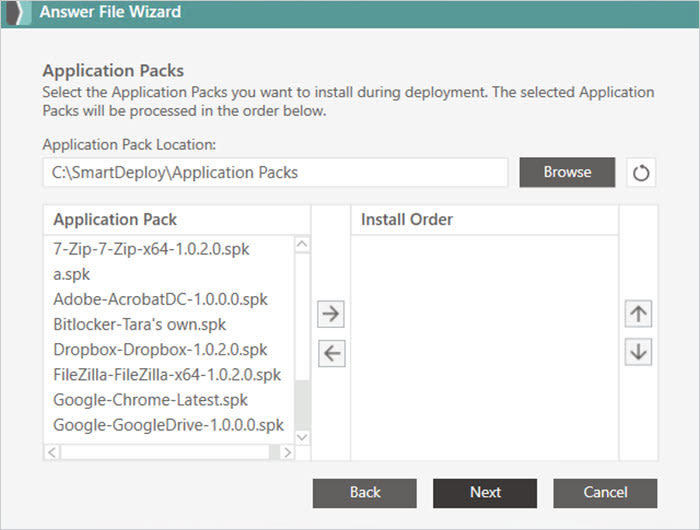Proceed with the Next button

(x=485, y=493)
